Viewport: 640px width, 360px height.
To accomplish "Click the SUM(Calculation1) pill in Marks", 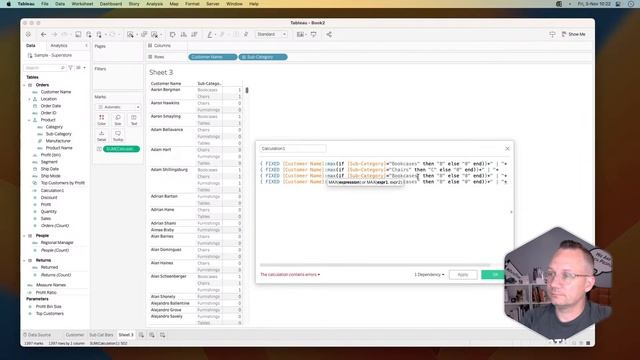I will 121,149.
